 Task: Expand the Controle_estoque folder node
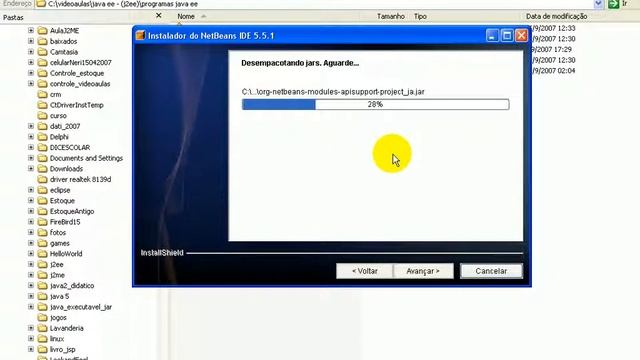(31, 73)
